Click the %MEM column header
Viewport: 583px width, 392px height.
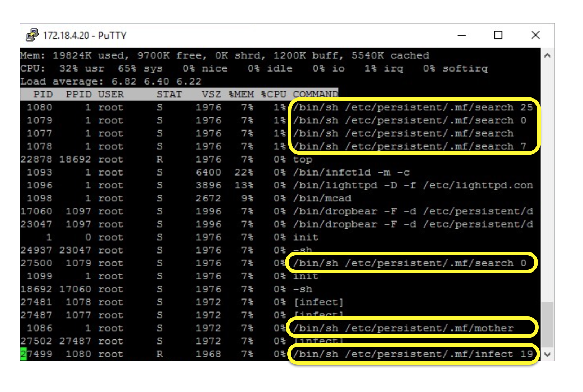pyautogui.click(x=241, y=94)
